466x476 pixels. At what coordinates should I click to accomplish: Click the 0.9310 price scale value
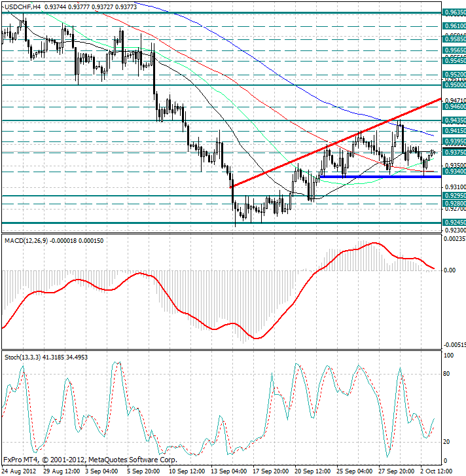point(455,187)
